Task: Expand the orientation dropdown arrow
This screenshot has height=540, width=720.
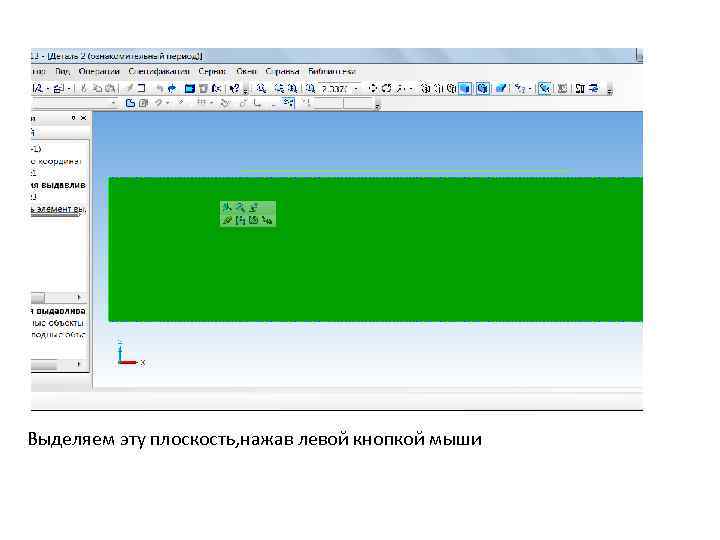Action: pos(411,88)
